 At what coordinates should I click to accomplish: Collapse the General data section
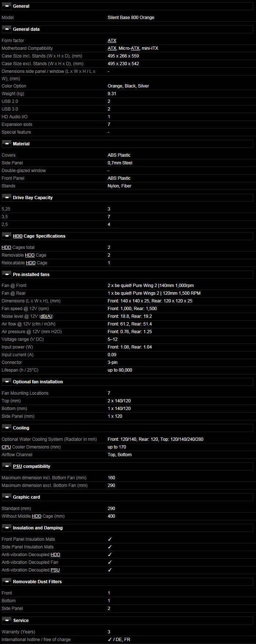7,29
